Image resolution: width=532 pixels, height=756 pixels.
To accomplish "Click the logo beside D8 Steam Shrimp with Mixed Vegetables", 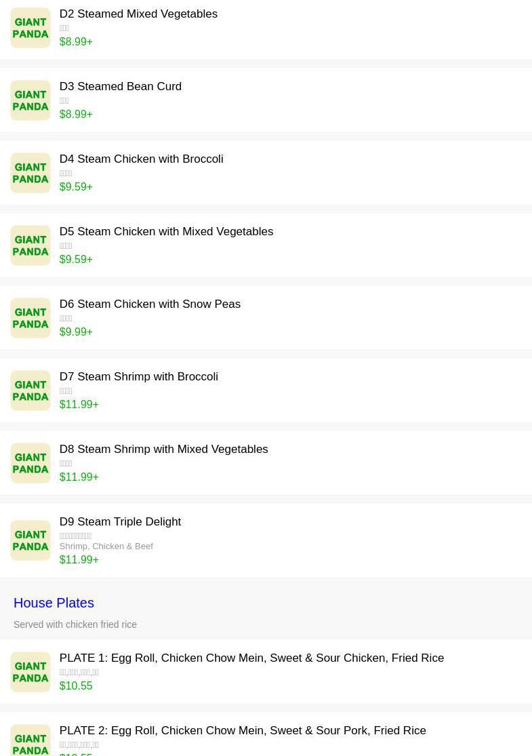I will tap(30, 463).
